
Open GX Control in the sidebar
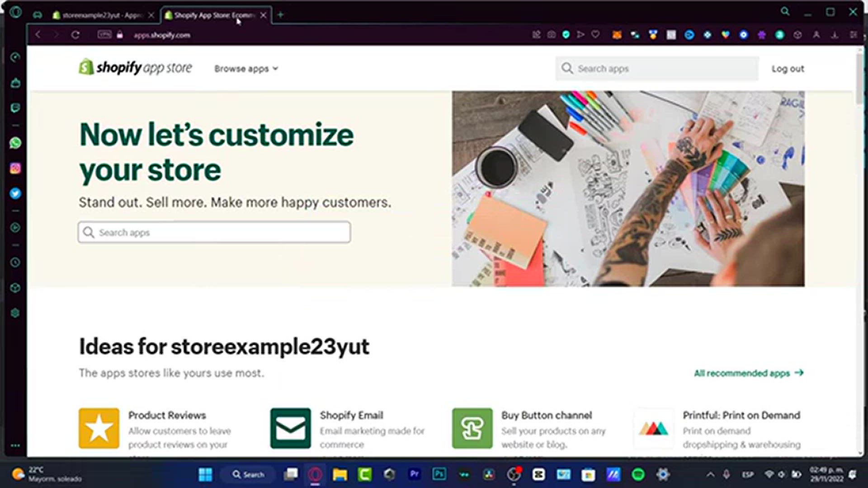pyautogui.click(x=15, y=57)
